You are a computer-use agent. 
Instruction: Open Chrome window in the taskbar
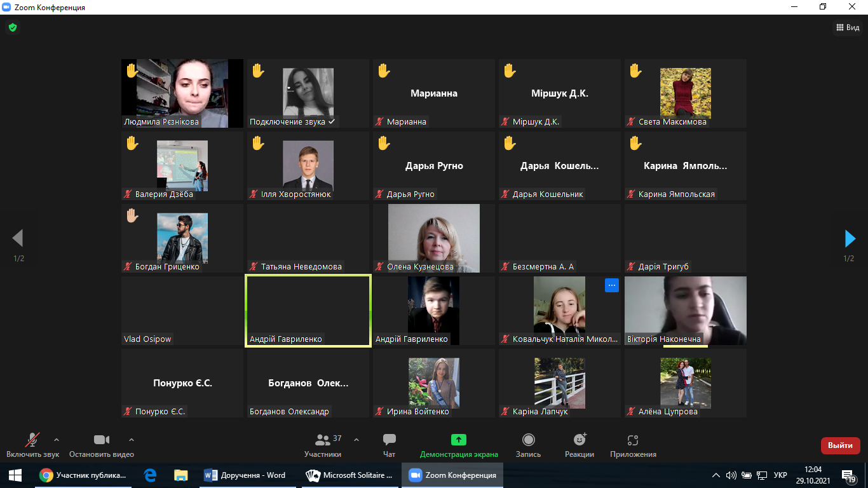click(84, 475)
